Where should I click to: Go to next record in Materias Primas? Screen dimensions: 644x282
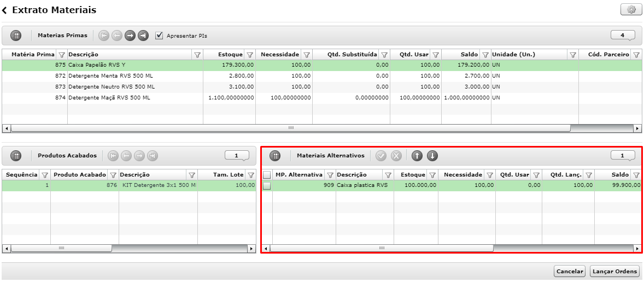coord(130,36)
